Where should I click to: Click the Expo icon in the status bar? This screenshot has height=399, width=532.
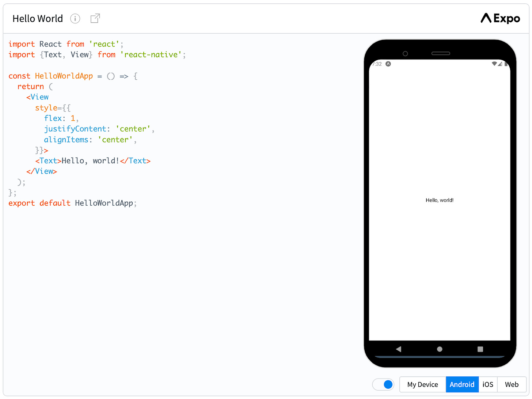[x=388, y=64]
